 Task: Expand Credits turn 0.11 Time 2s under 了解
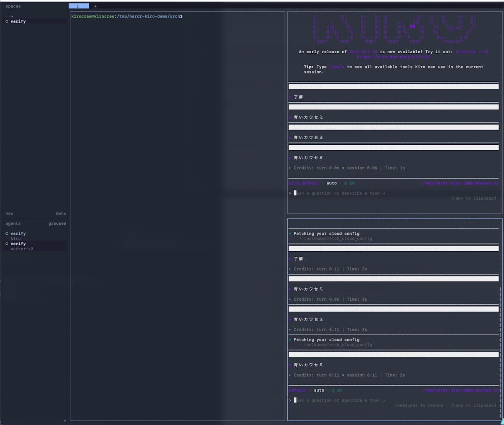click(328, 269)
